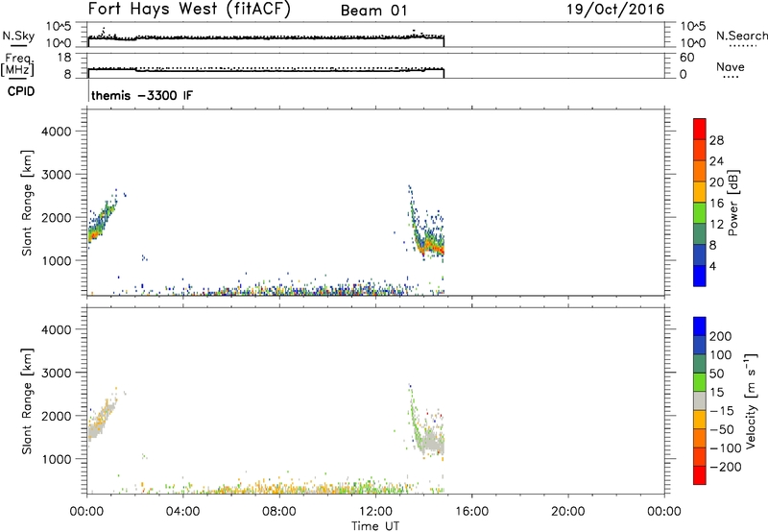
Task: Click the '16:00' time tick label
Action: point(471,512)
